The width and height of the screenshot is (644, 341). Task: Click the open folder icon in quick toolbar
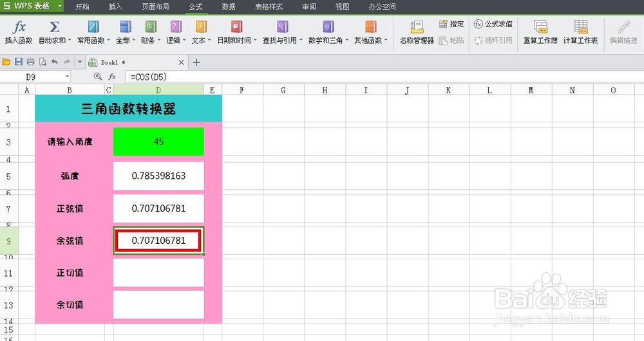click(x=6, y=62)
